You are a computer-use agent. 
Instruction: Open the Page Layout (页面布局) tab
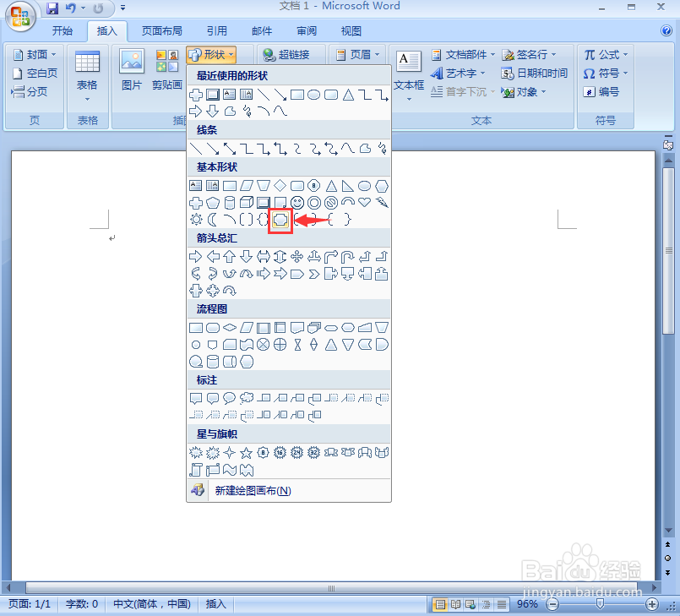coord(161,30)
